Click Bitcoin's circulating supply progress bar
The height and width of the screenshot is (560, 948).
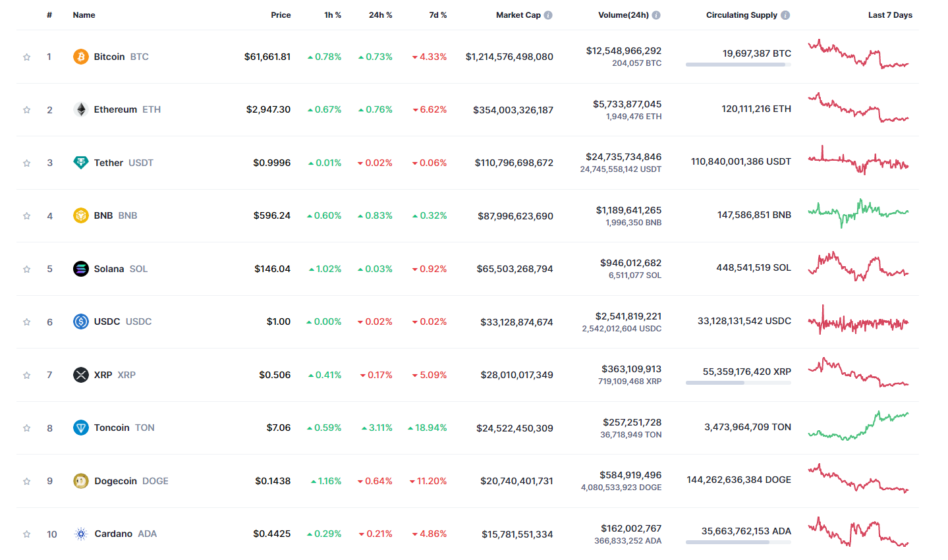click(739, 65)
